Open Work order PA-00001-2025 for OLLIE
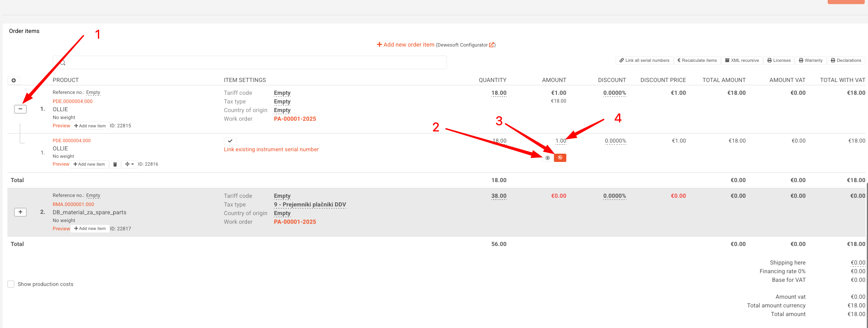This screenshot has height=328, width=868. pos(295,119)
